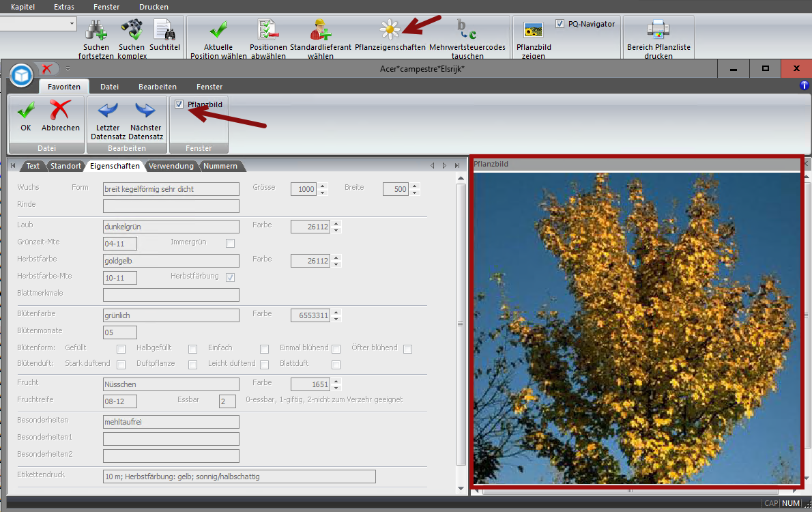Open the quick access toolbar dropdown arrow
The width and height of the screenshot is (812, 512).
(68, 69)
